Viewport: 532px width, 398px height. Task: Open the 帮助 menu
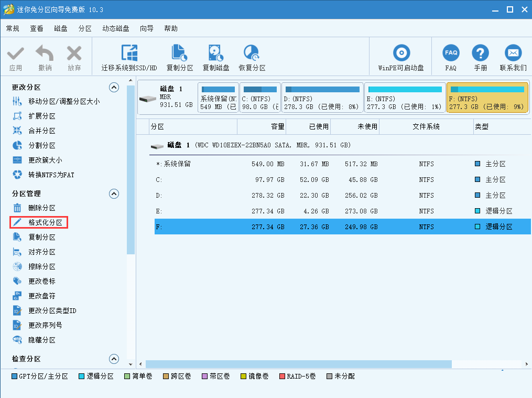tap(171, 28)
